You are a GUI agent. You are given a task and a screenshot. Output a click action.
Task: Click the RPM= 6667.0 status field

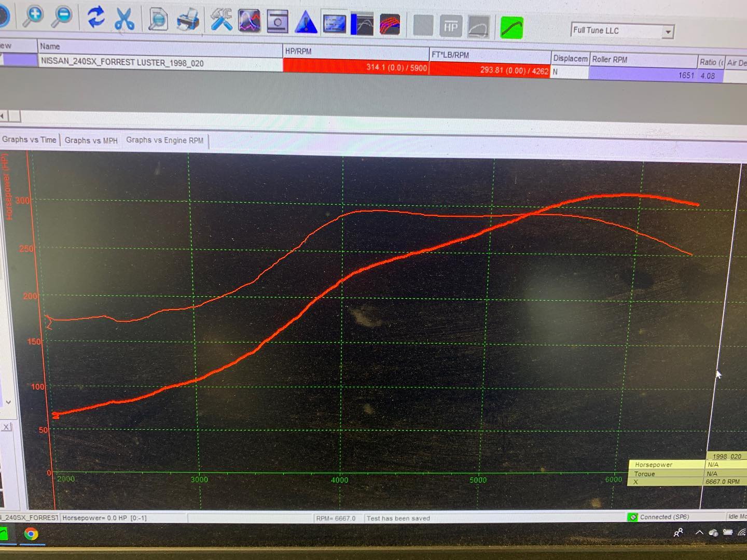click(x=338, y=518)
